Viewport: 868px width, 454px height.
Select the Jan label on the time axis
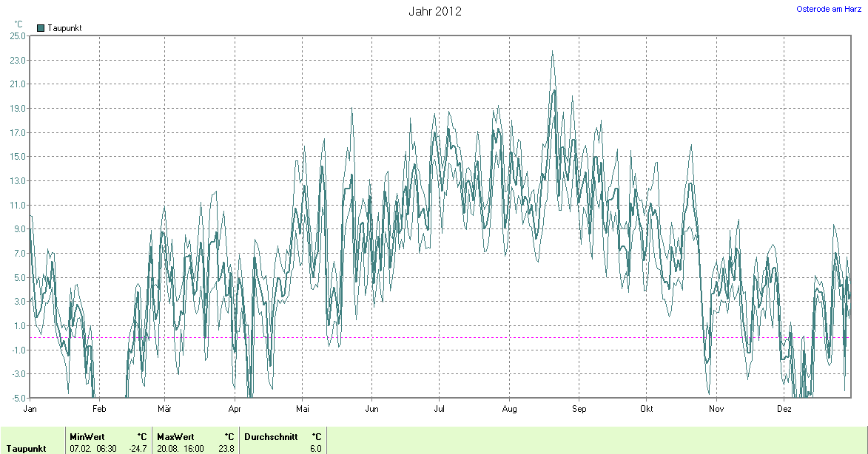click(x=30, y=409)
